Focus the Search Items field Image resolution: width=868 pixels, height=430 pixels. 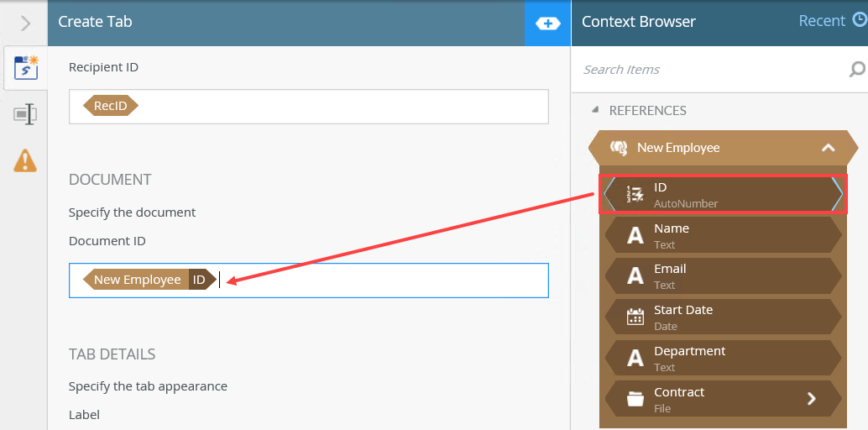click(x=714, y=69)
